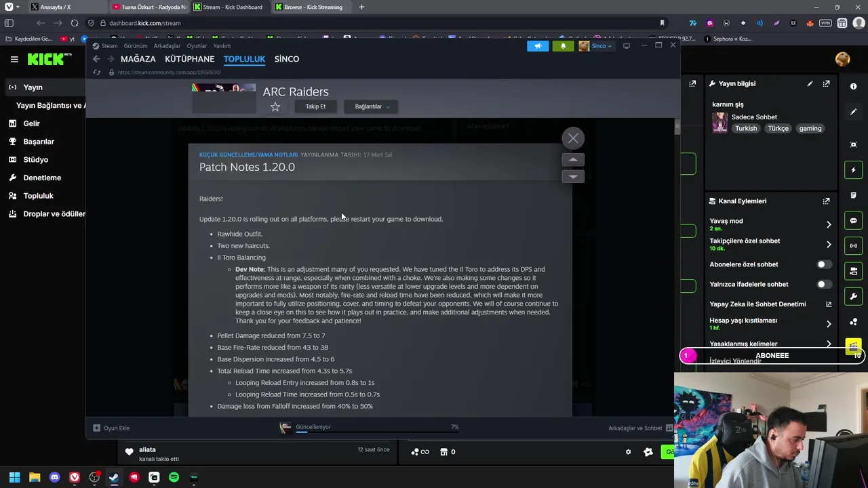Open the Sinco account dropdown in Steam
The height and width of the screenshot is (488, 868).
pos(595,46)
